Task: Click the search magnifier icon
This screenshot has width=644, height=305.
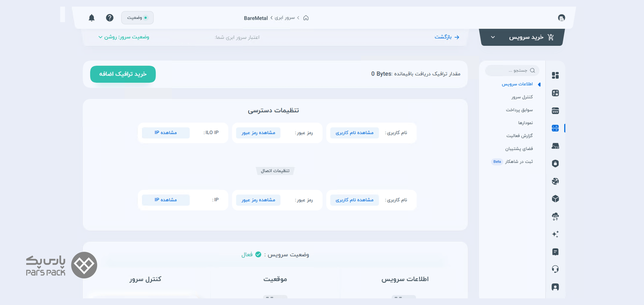Action: pyautogui.click(x=532, y=70)
